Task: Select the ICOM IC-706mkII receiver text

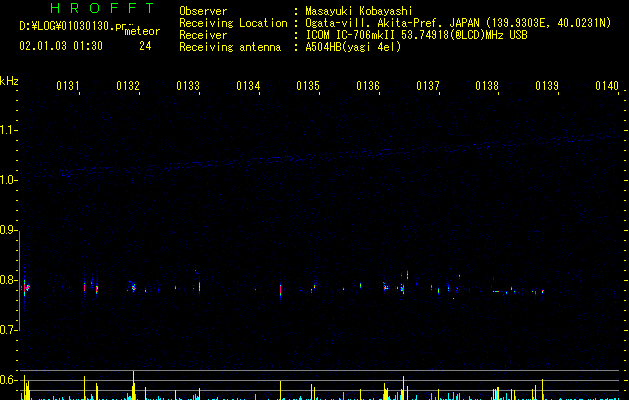Action: click(x=416, y=35)
